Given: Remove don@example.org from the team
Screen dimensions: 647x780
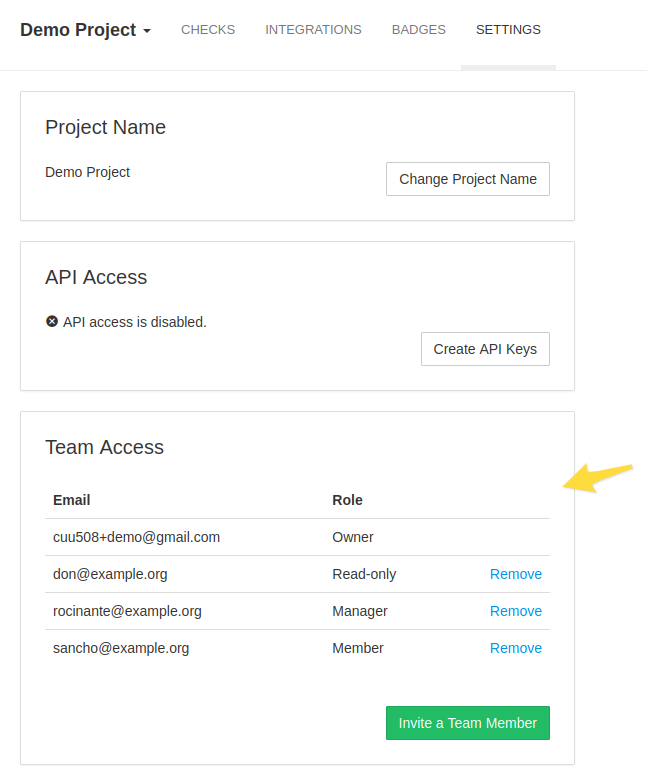Looking at the screenshot, I should coord(515,574).
